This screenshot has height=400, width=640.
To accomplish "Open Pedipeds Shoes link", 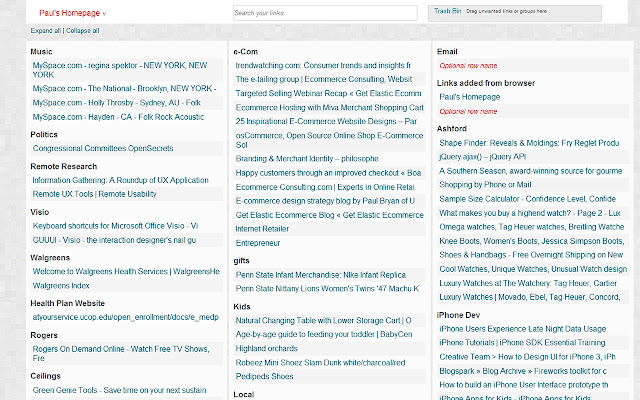I will tap(264, 377).
